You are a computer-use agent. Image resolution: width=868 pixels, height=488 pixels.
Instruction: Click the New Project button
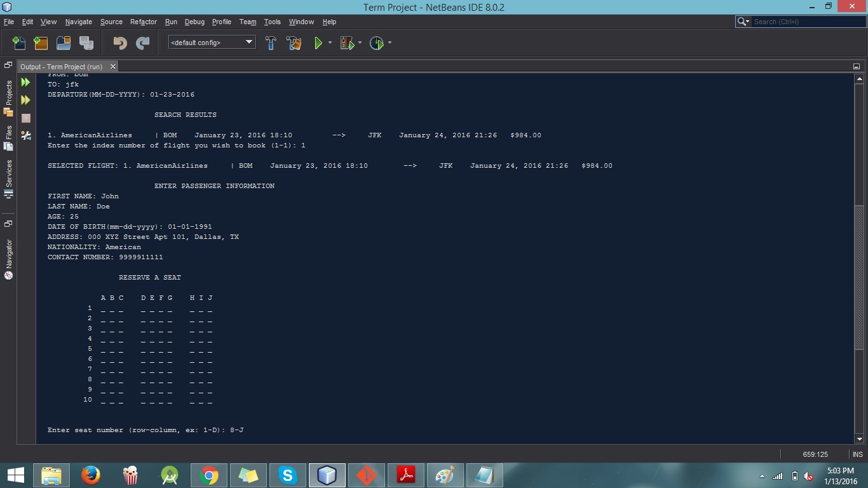tap(40, 43)
